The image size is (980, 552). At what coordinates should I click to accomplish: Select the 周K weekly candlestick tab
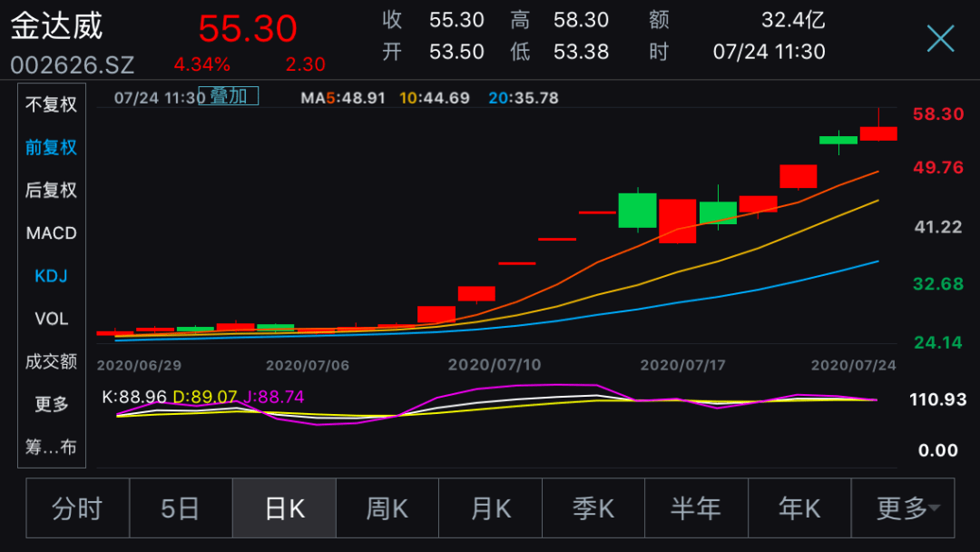387,508
